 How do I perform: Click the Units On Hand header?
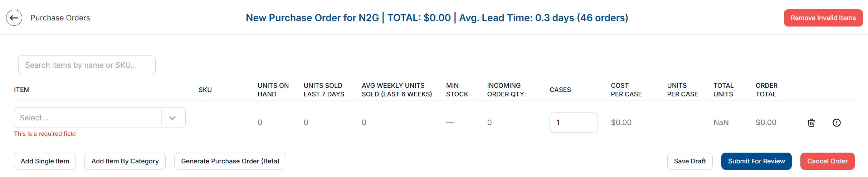click(x=273, y=90)
